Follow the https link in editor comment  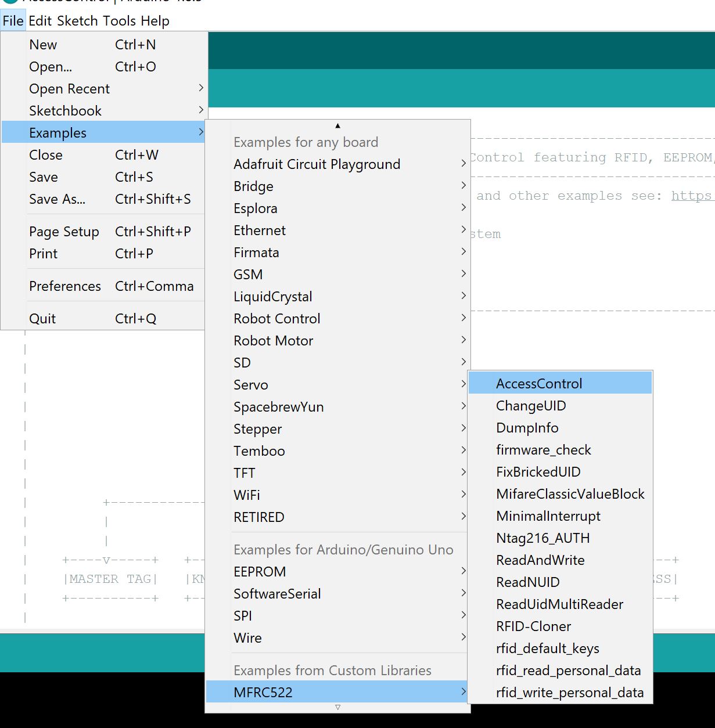click(693, 196)
